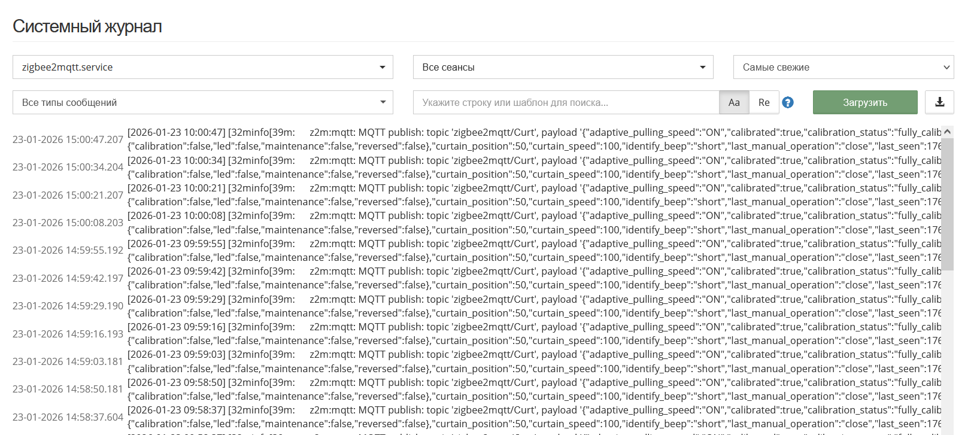This screenshot has width=980, height=435.
Task: Click the 'Системный журнал' page heading
Action: (x=87, y=26)
